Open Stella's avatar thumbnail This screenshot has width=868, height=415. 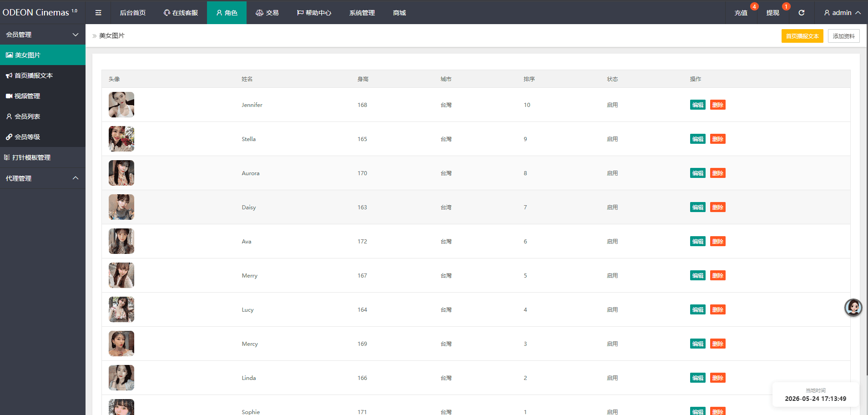tap(121, 139)
